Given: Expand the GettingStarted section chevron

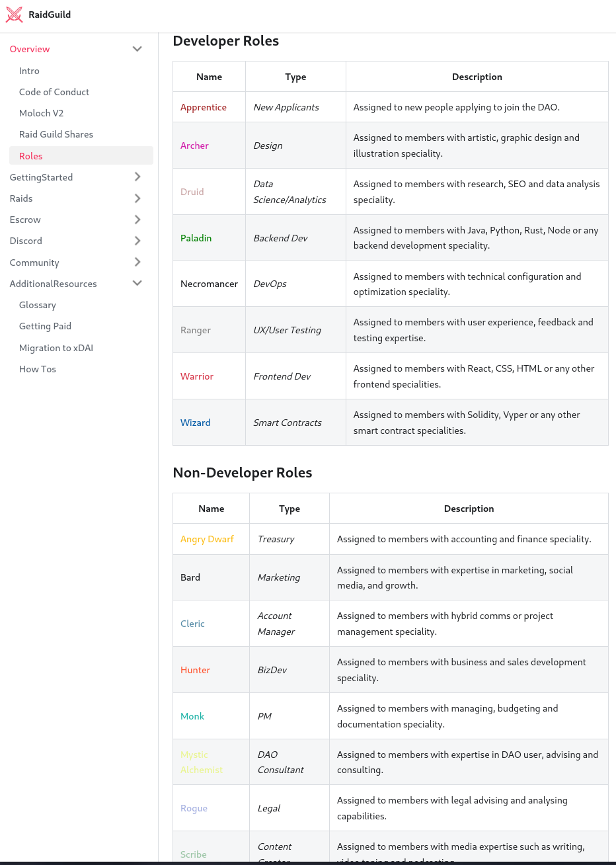Looking at the screenshot, I should (137, 177).
